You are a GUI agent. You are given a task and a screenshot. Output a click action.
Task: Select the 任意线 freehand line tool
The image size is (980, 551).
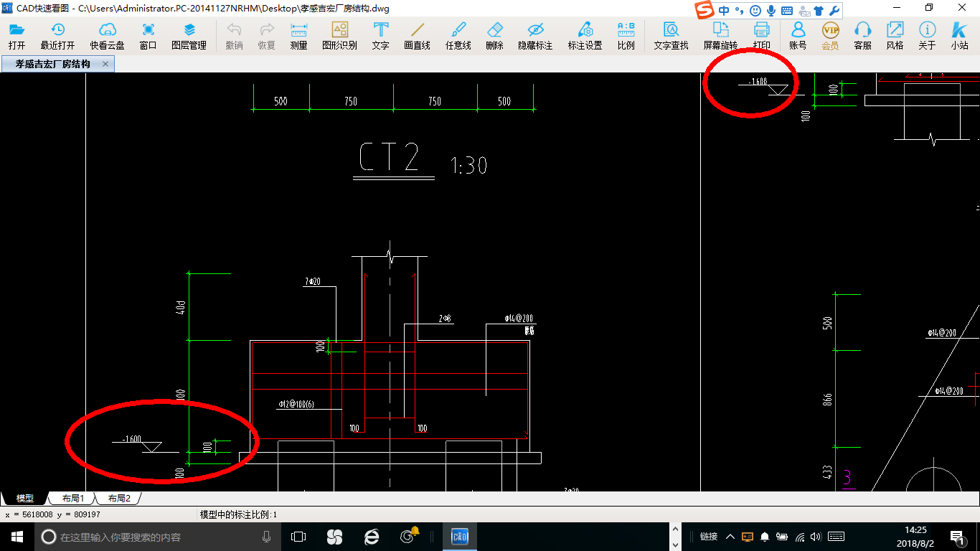click(458, 36)
